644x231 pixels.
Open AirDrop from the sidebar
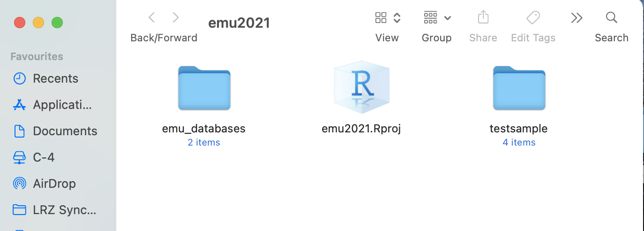pyautogui.click(x=54, y=184)
